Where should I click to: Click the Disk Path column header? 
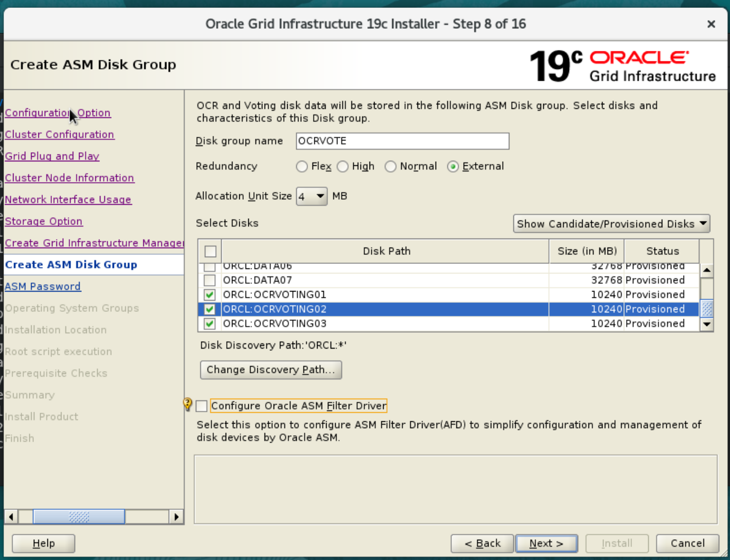386,252
